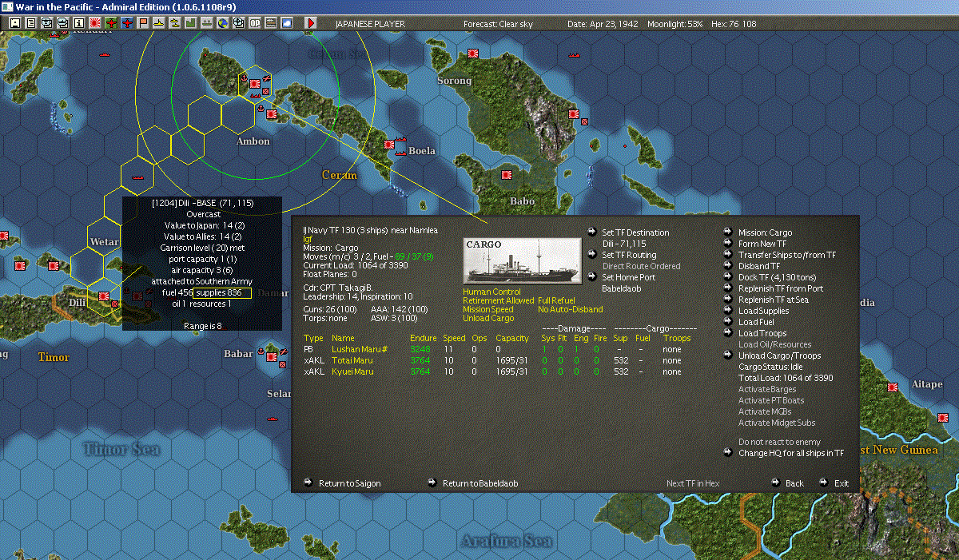Open the cloud weather toolbar icon

point(286,23)
